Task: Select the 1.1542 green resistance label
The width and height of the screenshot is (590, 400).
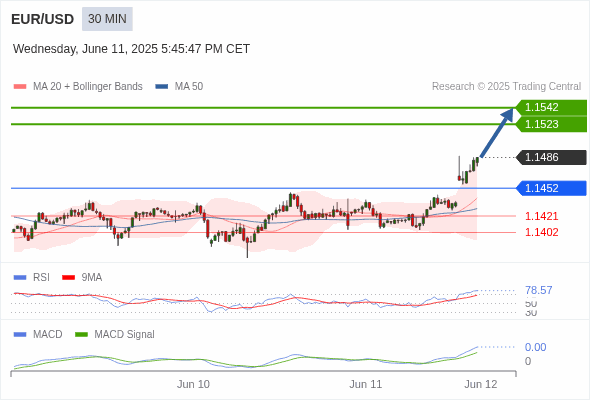Action: click(551, 107)
